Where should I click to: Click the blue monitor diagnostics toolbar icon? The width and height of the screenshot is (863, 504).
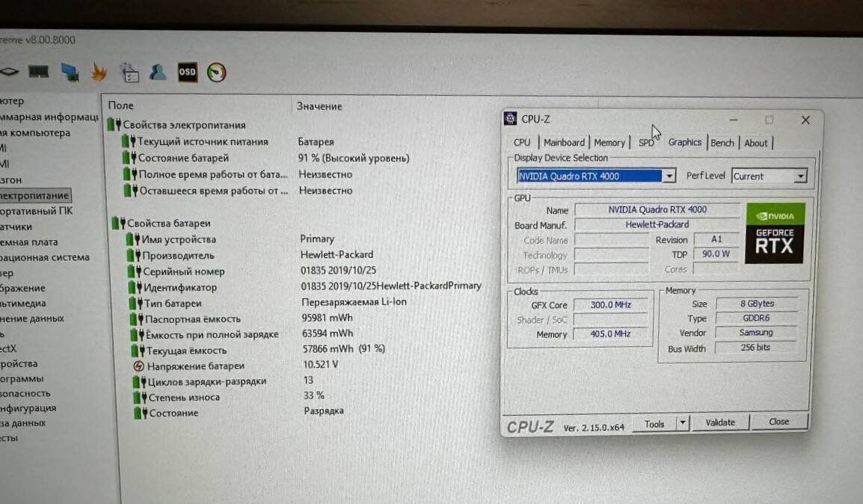tap(70, 72)
